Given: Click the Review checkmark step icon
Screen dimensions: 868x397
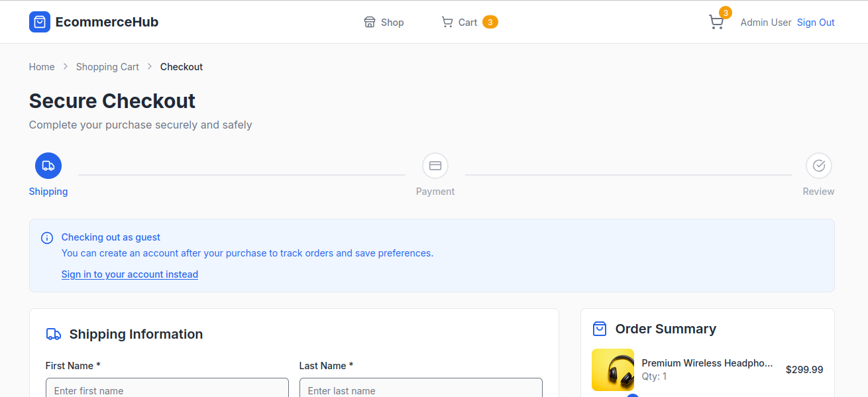Looking at the screenshot, I should point(818,166).
